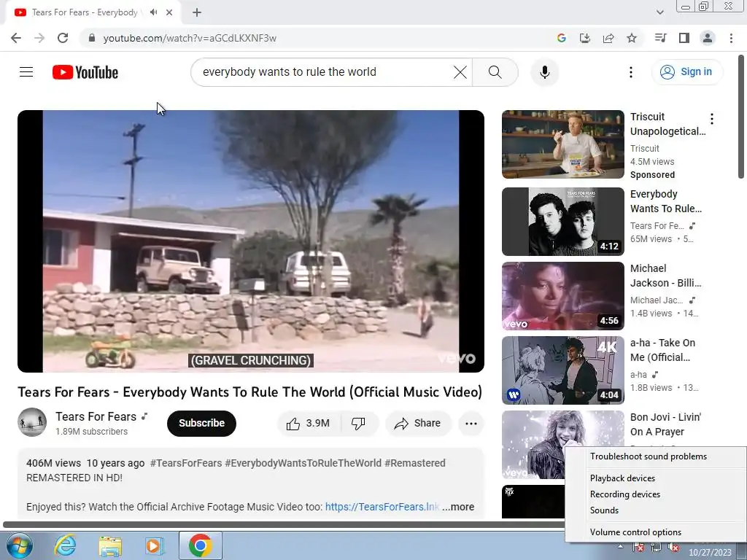
Task: Click the Share button
Action: 418,424
